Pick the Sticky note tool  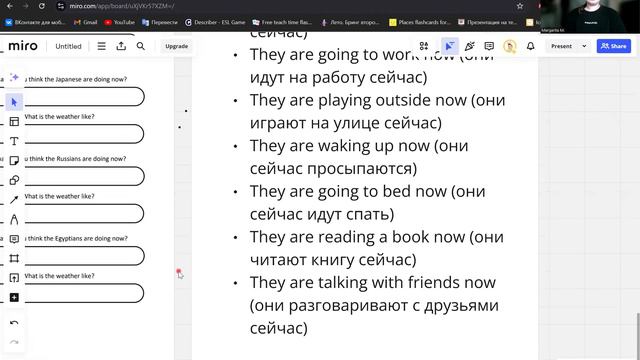(14, 160)
